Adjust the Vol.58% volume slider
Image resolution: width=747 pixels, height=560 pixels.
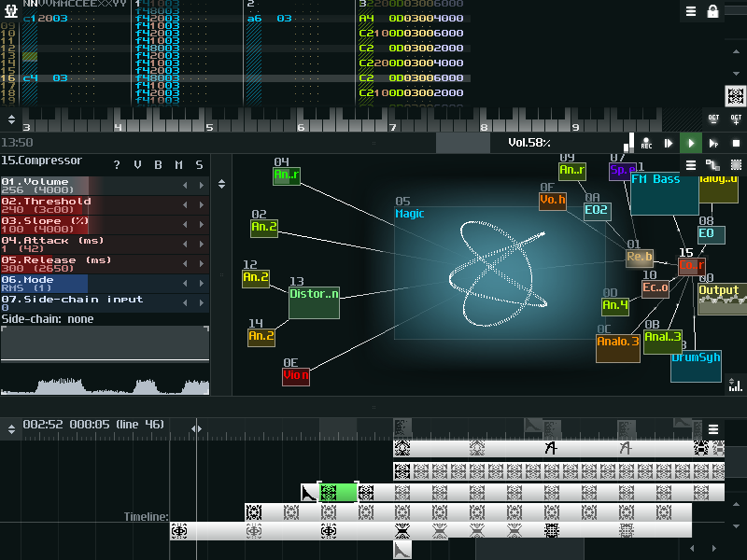pyautogui.click(x=529, y=143)
